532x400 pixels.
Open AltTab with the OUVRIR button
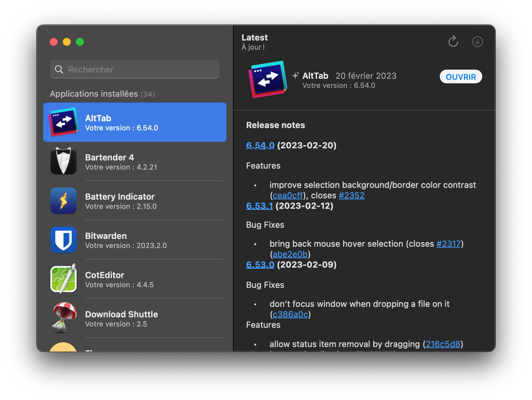click(461, 76)
